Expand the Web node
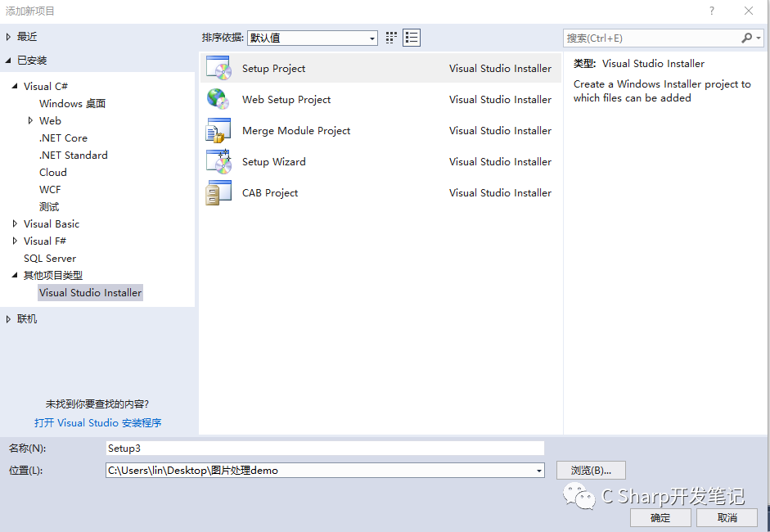This screenshot has width=770, height=532. [30, 120]
